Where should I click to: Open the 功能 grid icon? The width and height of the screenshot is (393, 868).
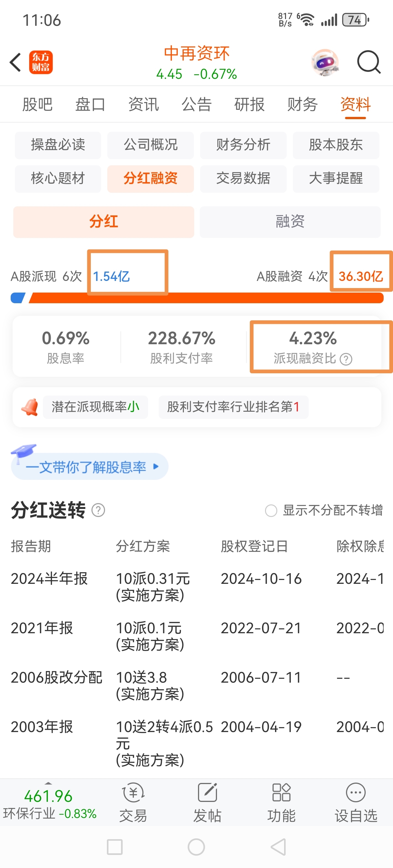point(281,792)
